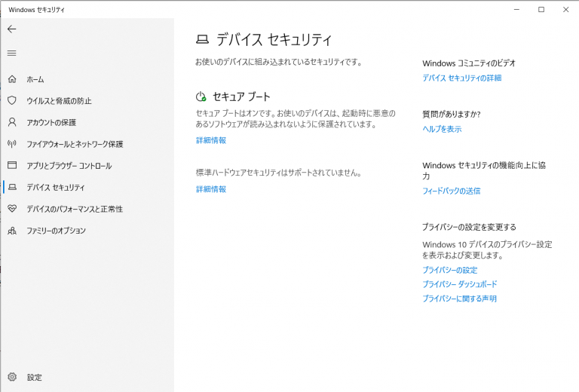Screen dimensions: 579x392
Task: Open 詳細情報 link under セキュア ブート
Action: click(211, 140)
